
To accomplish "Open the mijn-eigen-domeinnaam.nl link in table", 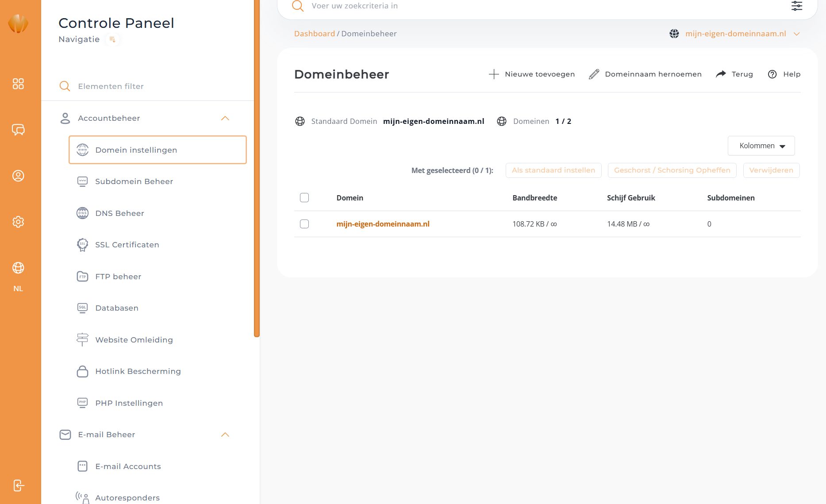I will (383, 224).
